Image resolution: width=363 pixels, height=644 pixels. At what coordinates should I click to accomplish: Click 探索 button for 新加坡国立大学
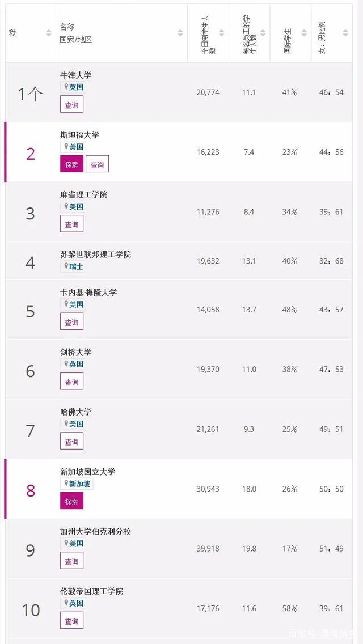[71, 501]
